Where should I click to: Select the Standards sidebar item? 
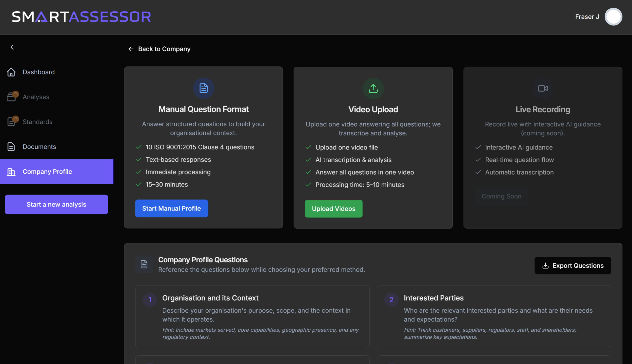coord(38,122)
